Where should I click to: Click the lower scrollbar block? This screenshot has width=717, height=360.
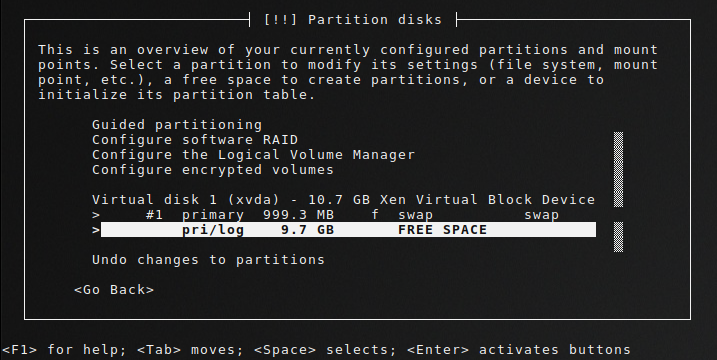click(x=618, y=236)
